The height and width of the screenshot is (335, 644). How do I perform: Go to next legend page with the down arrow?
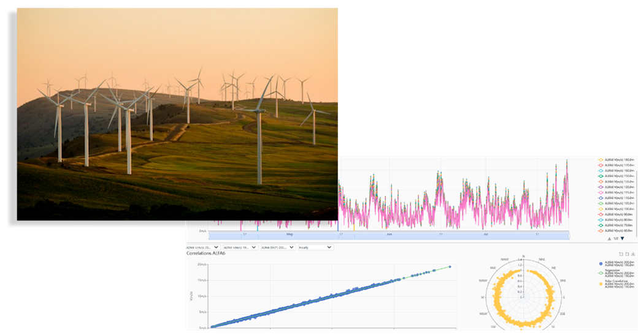click(x=622, y=238)
